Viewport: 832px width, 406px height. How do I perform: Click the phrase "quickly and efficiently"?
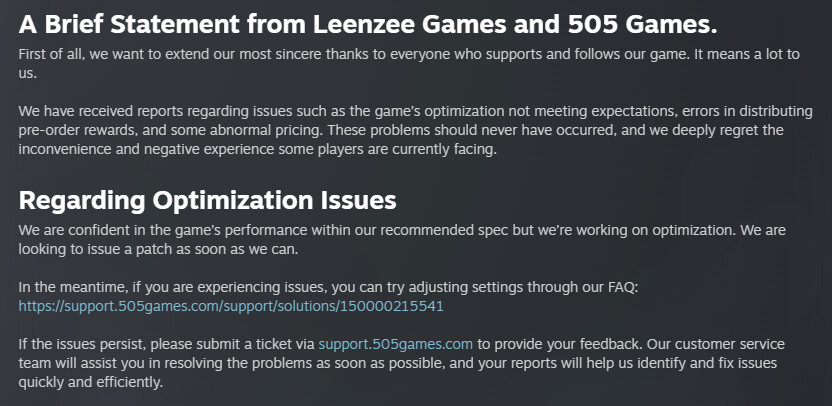(x=89, y=383)
